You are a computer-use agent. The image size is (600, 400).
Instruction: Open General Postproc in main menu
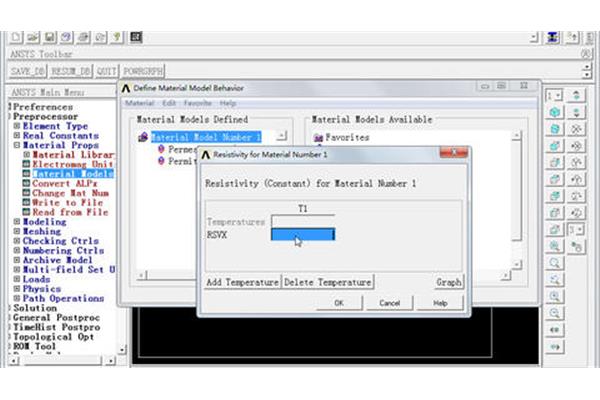point(56,317)
